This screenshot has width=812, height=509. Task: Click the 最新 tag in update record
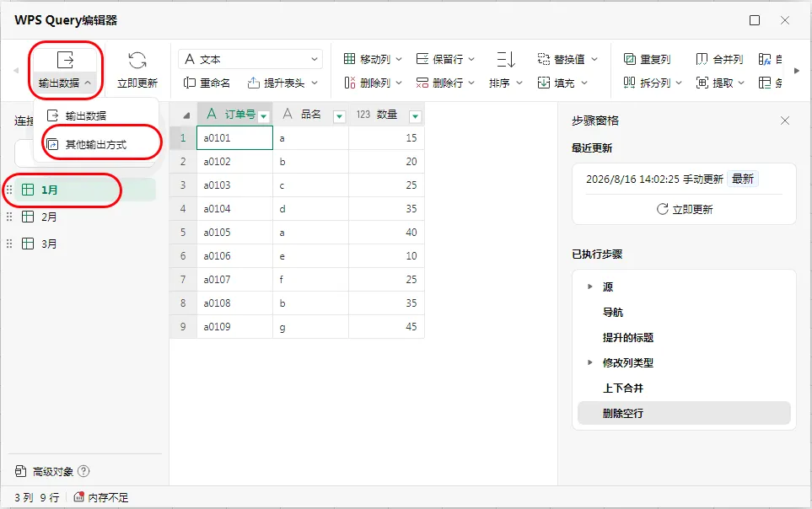coord(743,179)
